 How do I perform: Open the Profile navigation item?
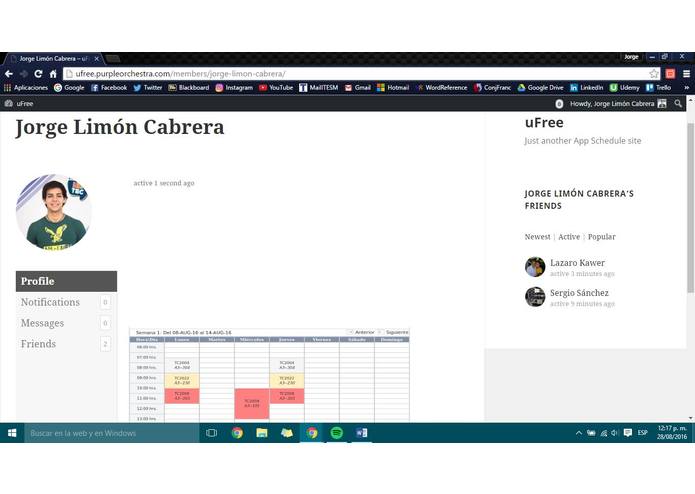click(x=66, y=281)
